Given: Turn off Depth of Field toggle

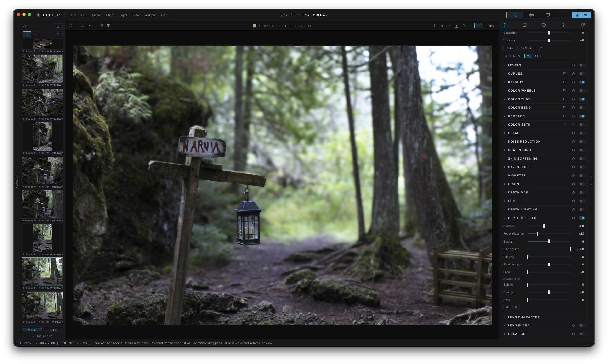Looking at the screenshot, I should point(582,218).
